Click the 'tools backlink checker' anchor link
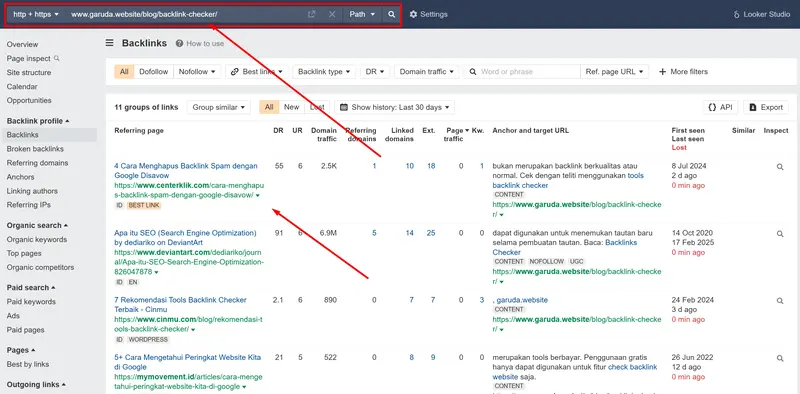The width and height of the screenshot is (800, 394). [568, 180]
